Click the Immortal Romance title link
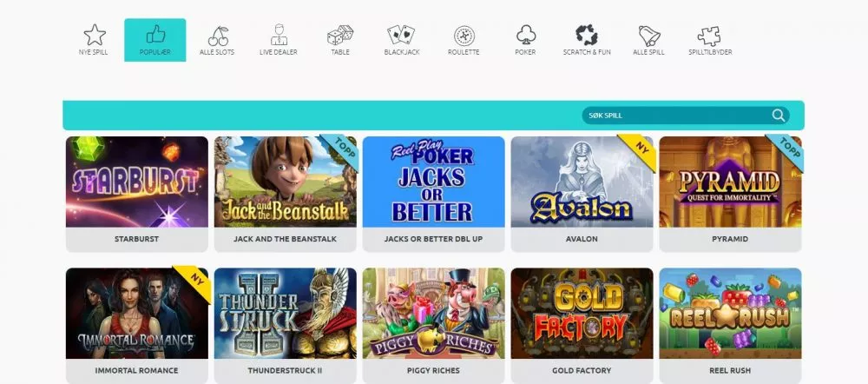Image resolution: width=868 pixels, height=384 pixels. click(x=137, y=370)
